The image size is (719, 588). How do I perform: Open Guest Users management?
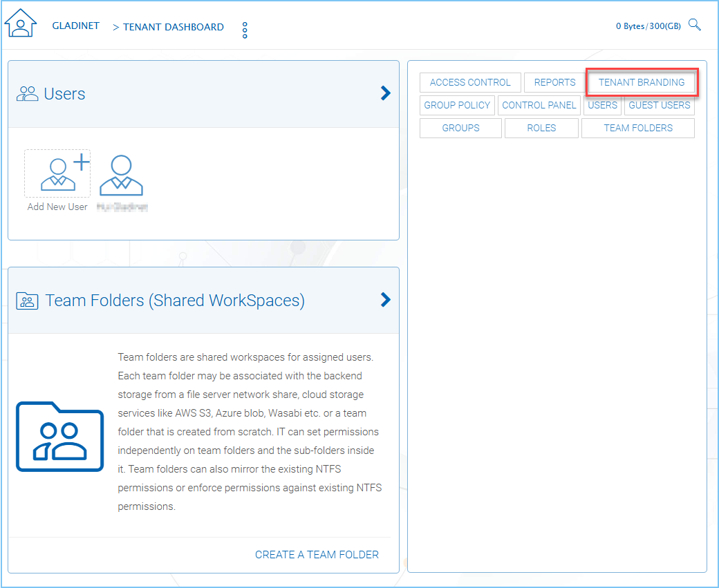(659, 105)
